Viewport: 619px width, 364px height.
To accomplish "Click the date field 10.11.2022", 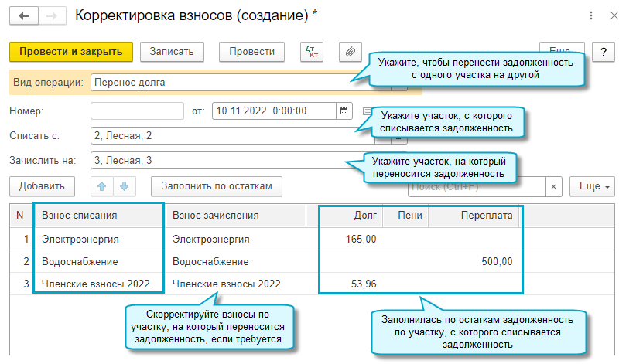I will point(274,111).
